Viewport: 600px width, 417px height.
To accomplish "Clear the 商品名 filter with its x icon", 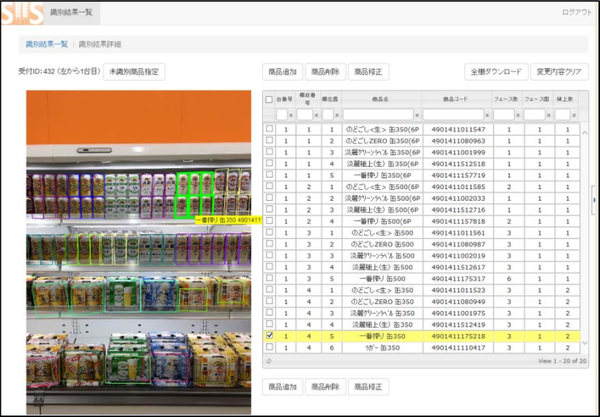I will (x=417, y=115).
